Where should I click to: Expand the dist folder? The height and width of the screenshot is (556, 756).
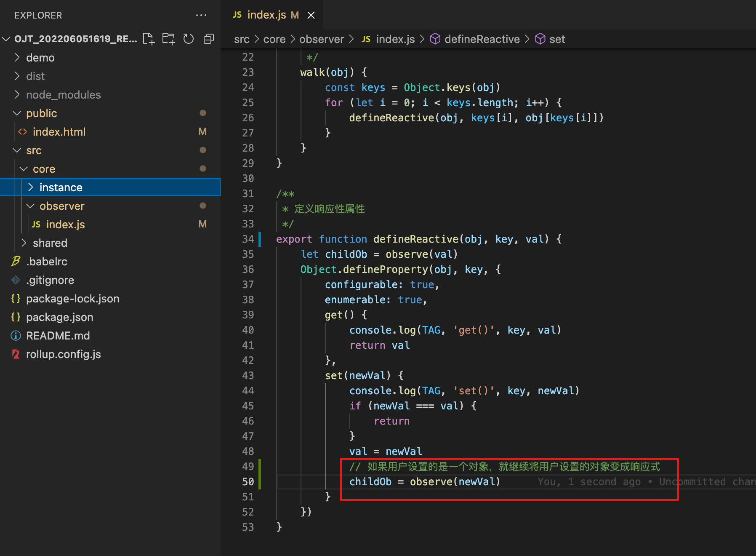click(17, 76)
